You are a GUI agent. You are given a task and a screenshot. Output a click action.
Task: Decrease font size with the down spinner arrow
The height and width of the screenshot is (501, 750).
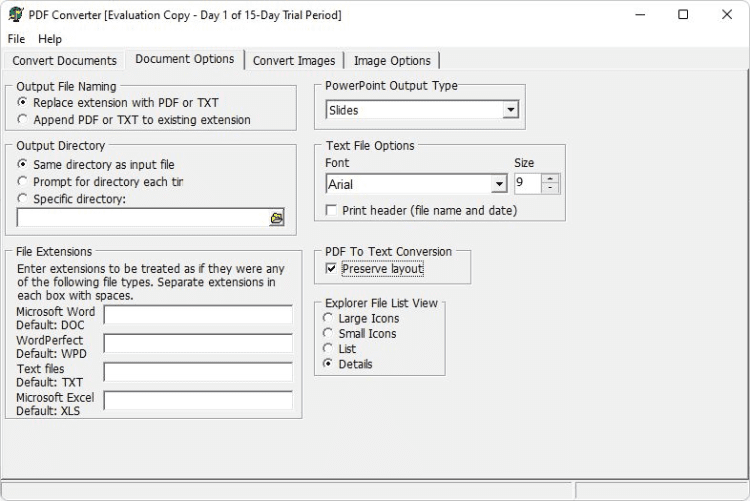pyautogui.click(x=550, y=189)
